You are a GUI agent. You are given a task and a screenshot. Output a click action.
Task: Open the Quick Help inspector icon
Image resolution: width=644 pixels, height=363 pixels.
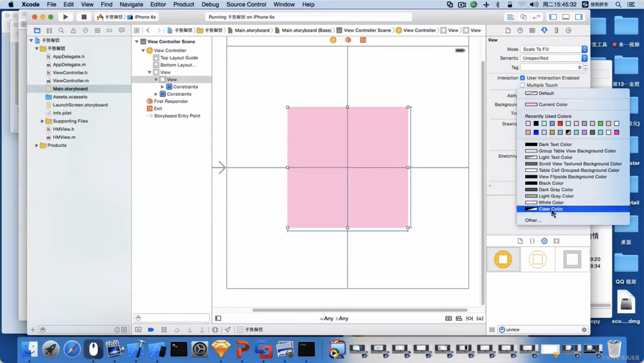pos(520,30)
